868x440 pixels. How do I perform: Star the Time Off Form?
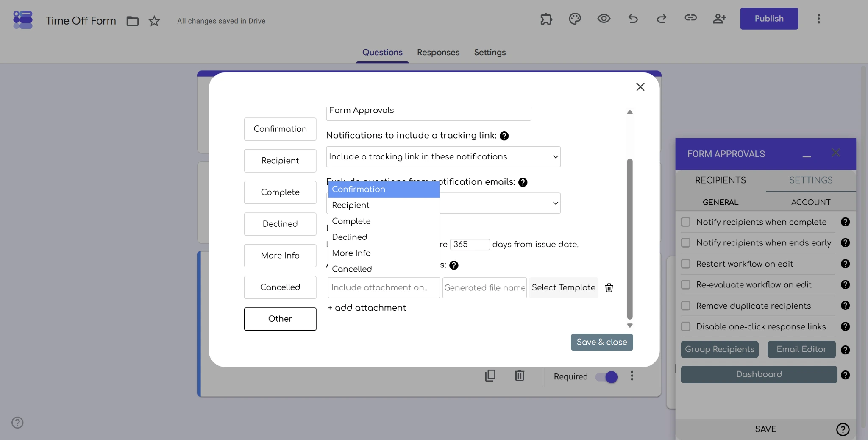tap(154, 21)
